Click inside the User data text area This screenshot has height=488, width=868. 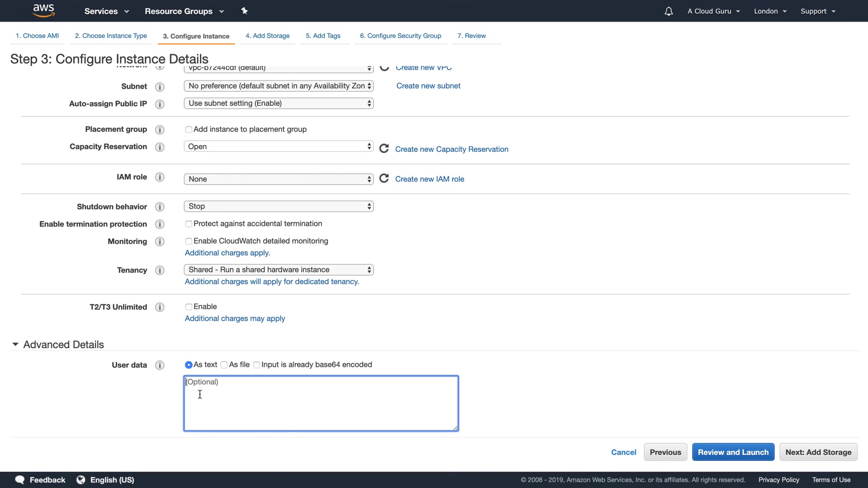coord(321,404)
